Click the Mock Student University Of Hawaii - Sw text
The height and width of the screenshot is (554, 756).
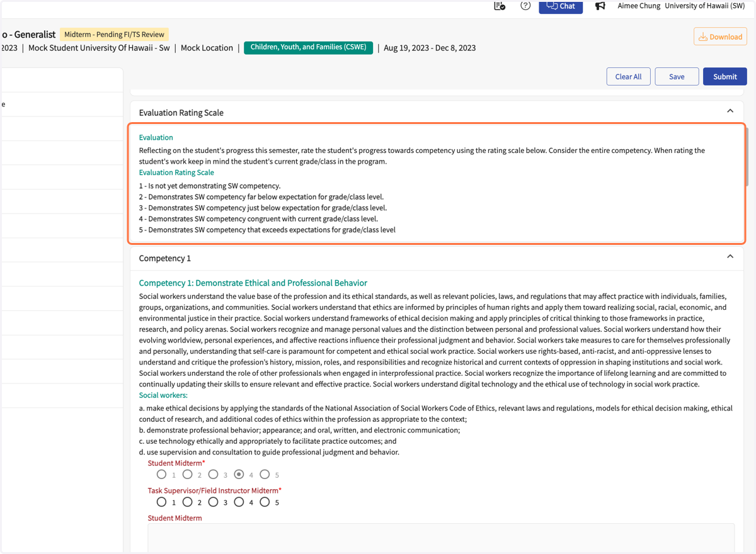point(100,48)
